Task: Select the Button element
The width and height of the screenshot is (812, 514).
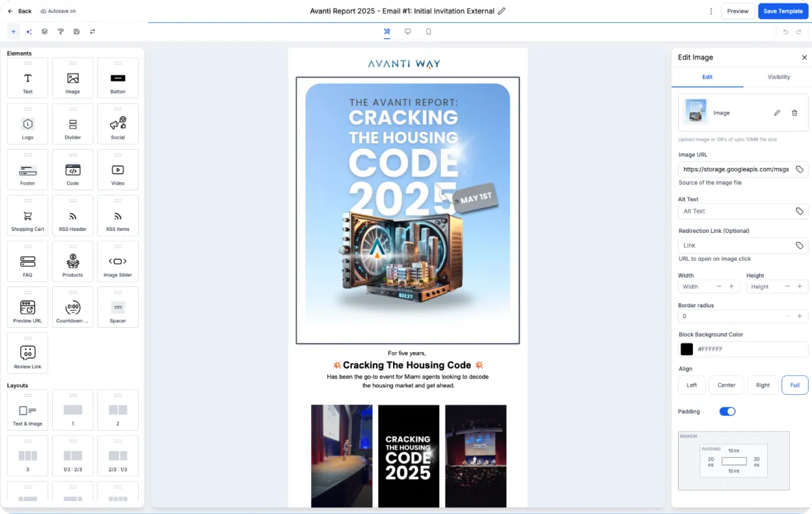Action: (118, 78)
